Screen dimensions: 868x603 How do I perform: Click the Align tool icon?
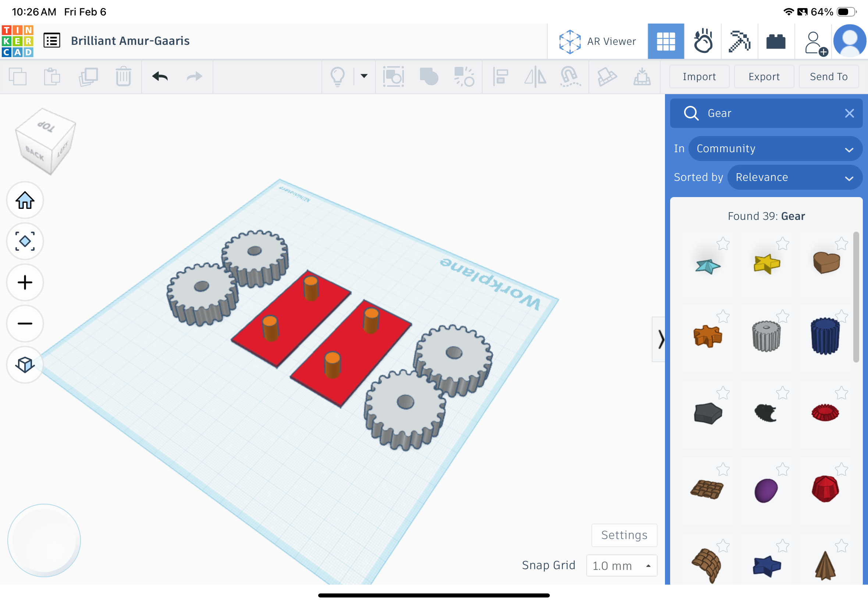pyautogui.click(x=500, y=77)
